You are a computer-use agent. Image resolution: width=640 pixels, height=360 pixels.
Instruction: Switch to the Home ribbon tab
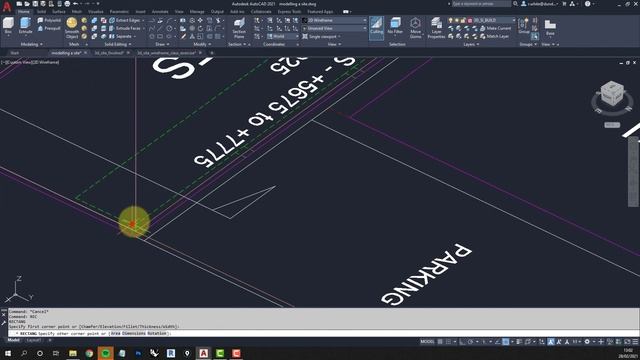point(24,11)
